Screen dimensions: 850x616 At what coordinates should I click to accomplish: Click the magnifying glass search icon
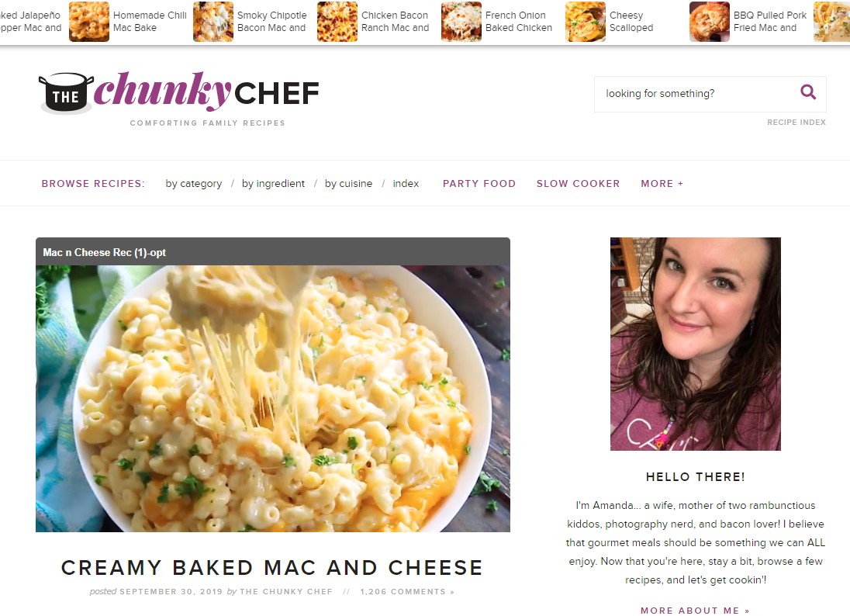tap(807, 92)
